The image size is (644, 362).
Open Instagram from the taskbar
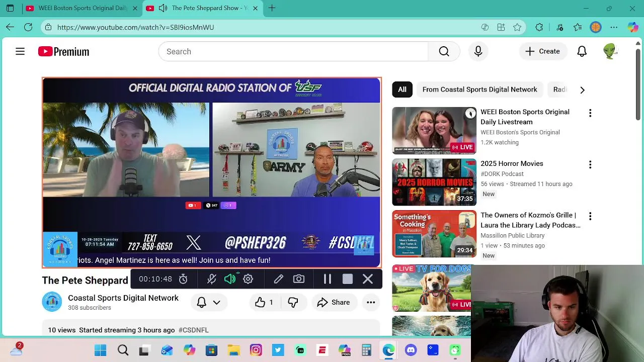tap(256, 350)
